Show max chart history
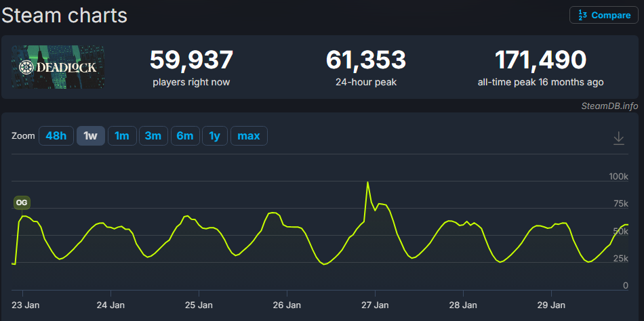This screenshot has height=321, width=644. coord(249,136)
